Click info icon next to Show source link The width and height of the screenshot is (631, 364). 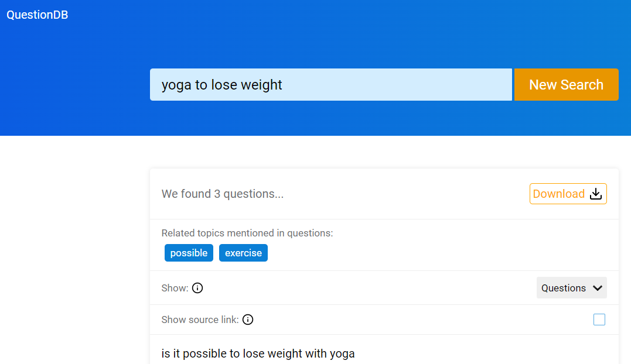[x=248, y=320]
